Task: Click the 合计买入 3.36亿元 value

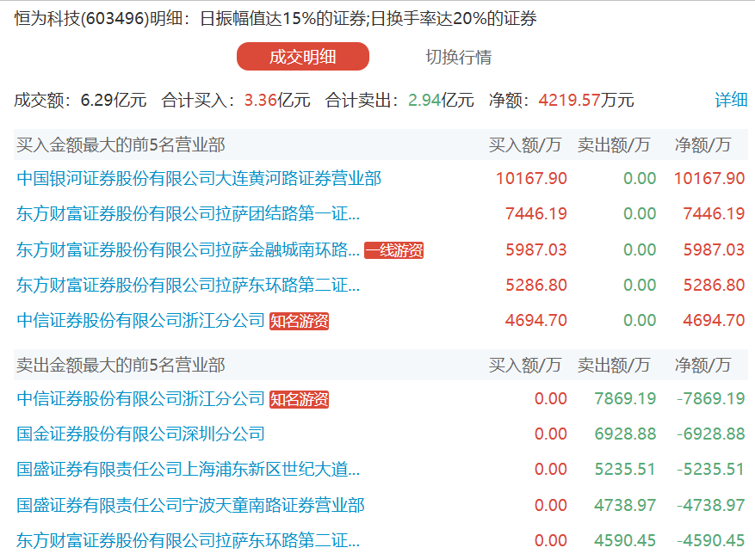Action: click(277, 100)
